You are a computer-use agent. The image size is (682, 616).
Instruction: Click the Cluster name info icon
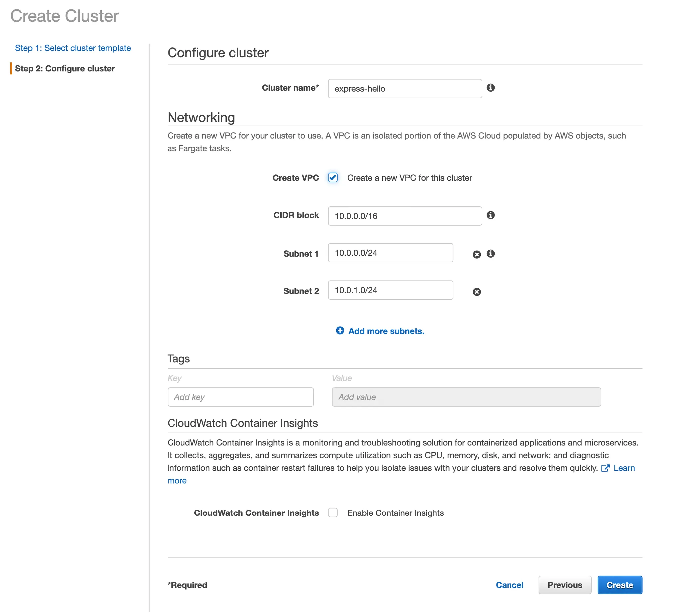coord(490,88)
